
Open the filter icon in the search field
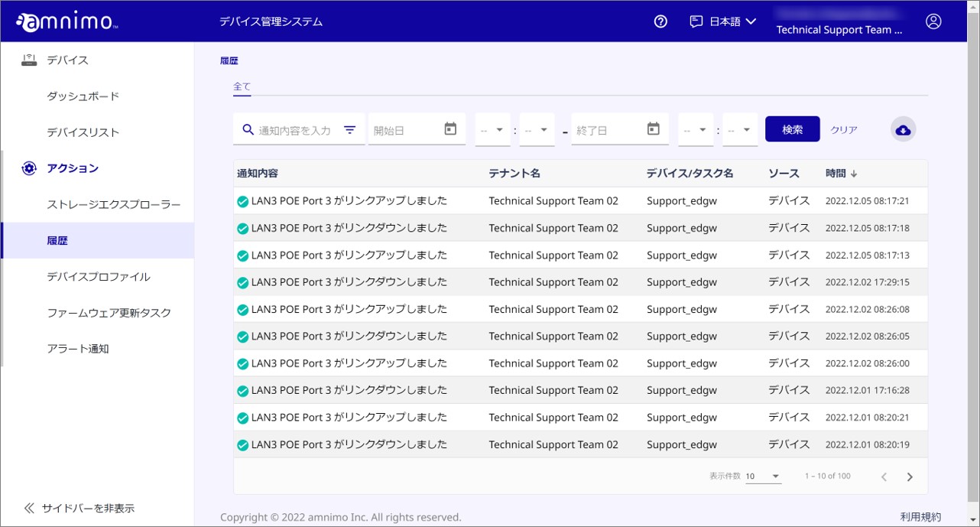tap(350, 128)
